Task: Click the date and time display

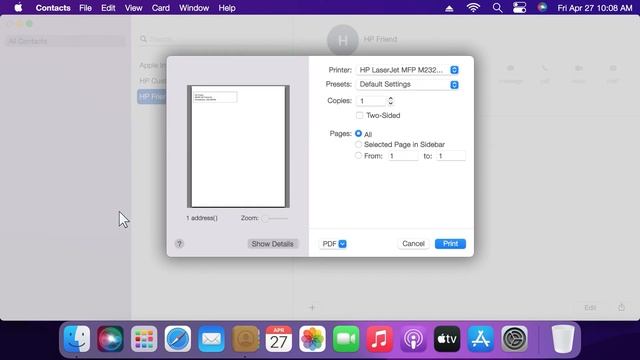Action: coord(595,8)
